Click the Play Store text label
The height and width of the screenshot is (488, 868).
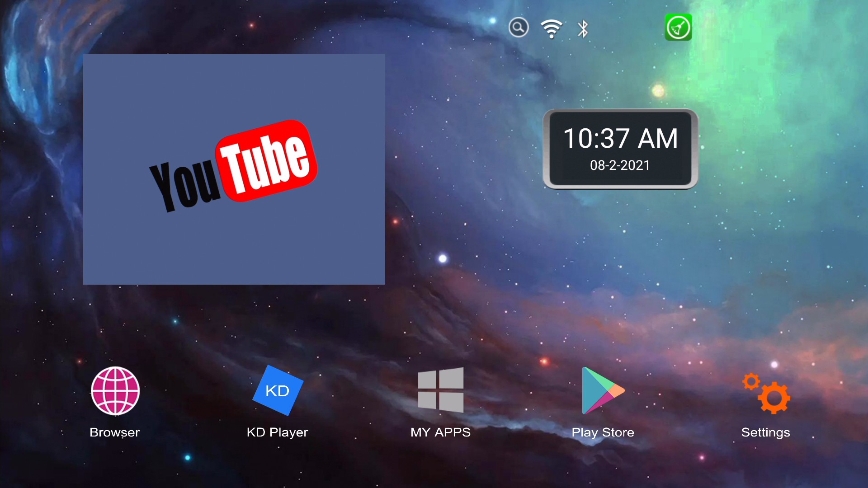point(603,432)
